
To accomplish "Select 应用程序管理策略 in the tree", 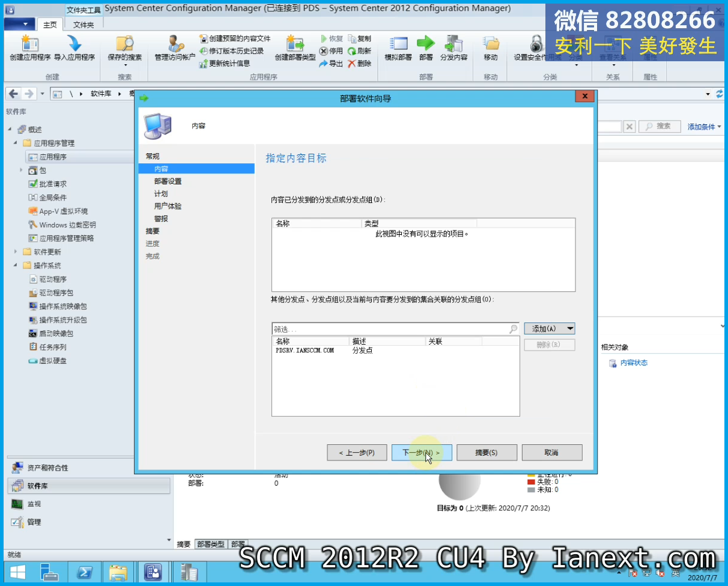I will click(67, 238).
